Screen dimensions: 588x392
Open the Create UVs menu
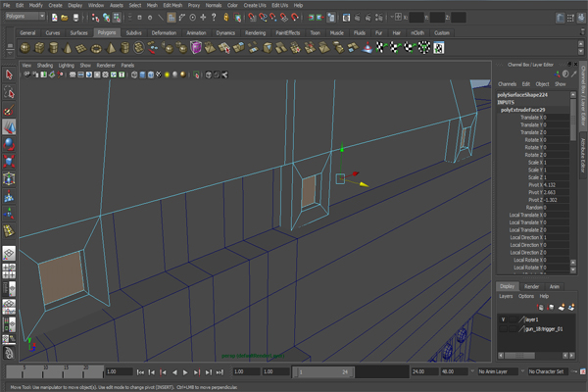tap(255, 5)
